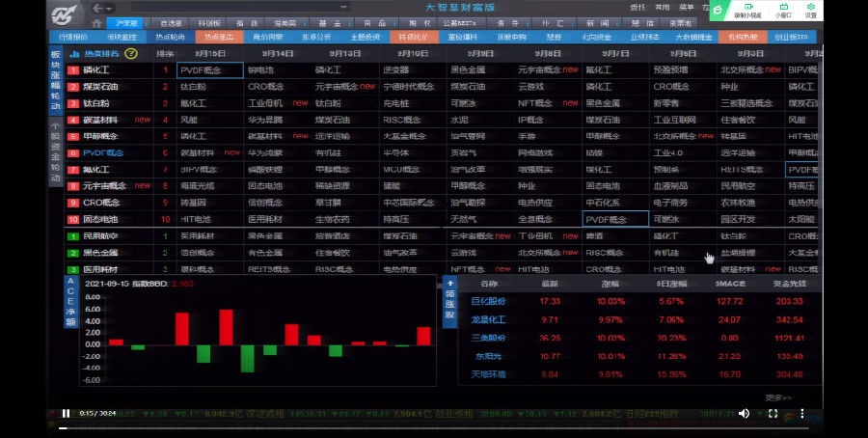The height and width of the screenshot is (438, 868).
Task: Switch to 期权 tab
Action: tap(420, 23)
